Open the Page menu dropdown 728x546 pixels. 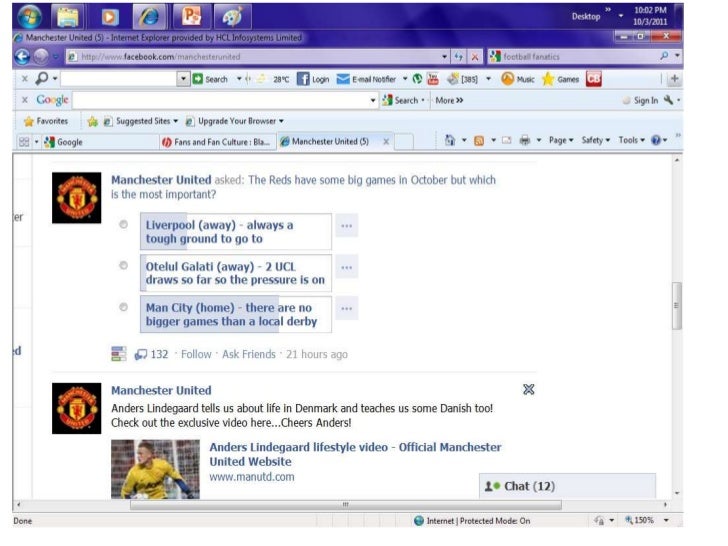pyautogui.click(x=561, y=140)
